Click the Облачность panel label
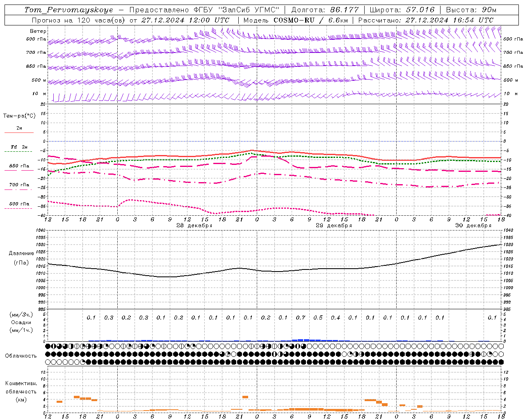525x420 pixels. coord(21,356)
